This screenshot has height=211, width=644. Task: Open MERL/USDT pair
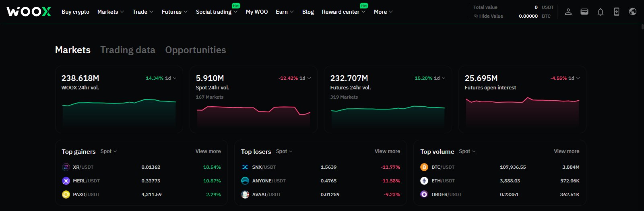[x=86, y=181]
